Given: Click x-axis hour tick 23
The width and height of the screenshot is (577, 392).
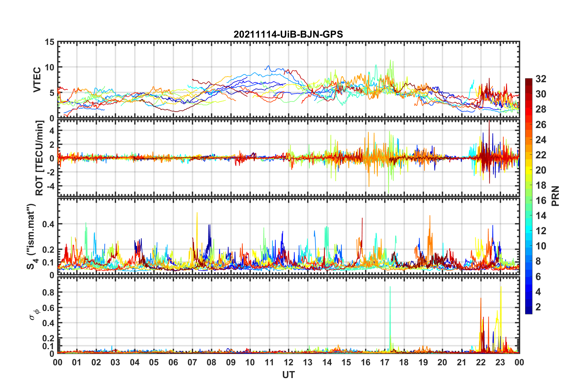Looking at the screenshot, I should click(500, 362).
